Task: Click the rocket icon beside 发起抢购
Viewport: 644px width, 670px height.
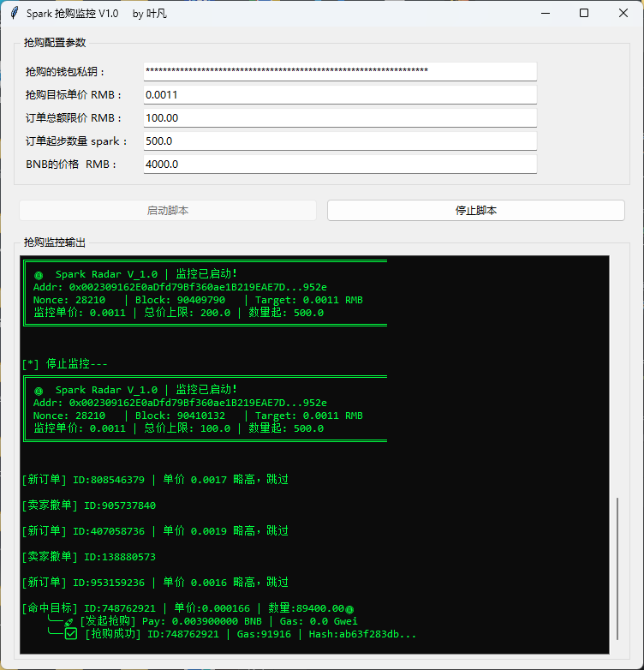Action: [69, 622]
